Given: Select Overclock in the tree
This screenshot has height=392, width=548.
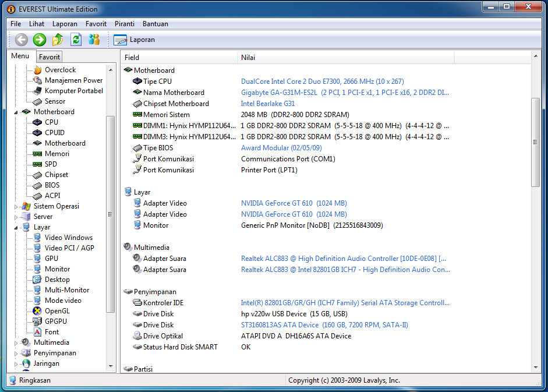Looking at the screenshot, I should (x=60, y=70).
